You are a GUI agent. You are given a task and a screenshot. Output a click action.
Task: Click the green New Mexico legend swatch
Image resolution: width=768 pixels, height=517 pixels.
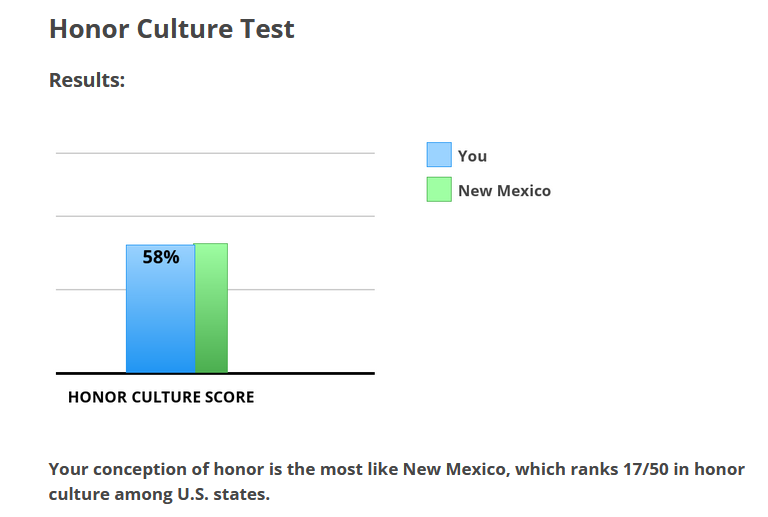(439, 189)
